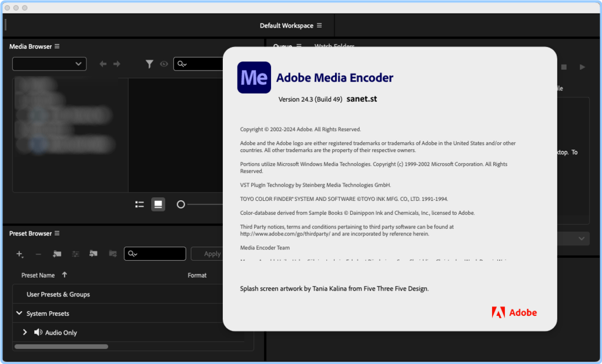Click the Adobe Media Encoder title text
The image size is (602, 364).
(335, 78)
